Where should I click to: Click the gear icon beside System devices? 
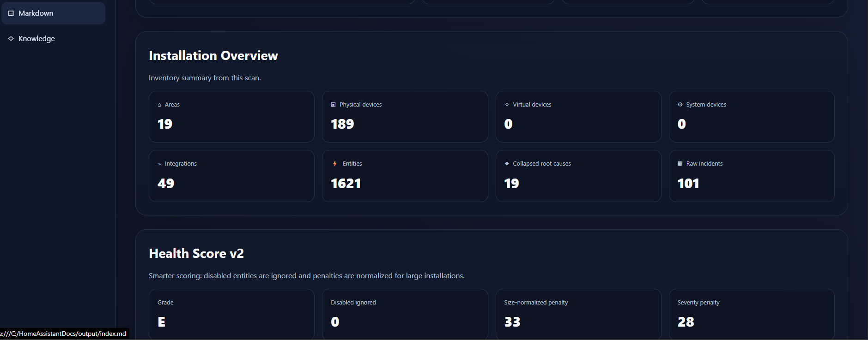(x=680, y=105)
